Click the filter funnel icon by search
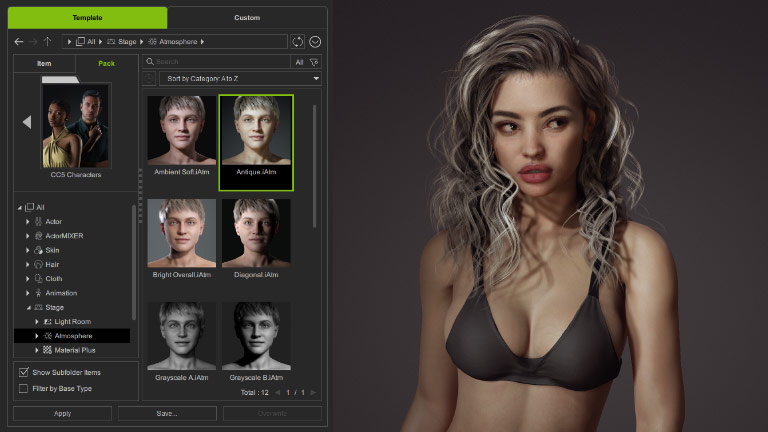 (314, 62)
